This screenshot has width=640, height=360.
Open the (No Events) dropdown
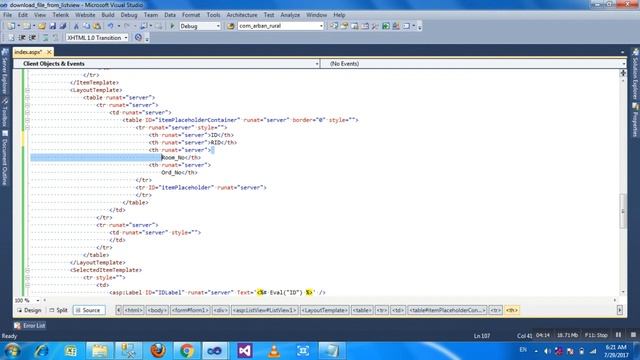623,64
